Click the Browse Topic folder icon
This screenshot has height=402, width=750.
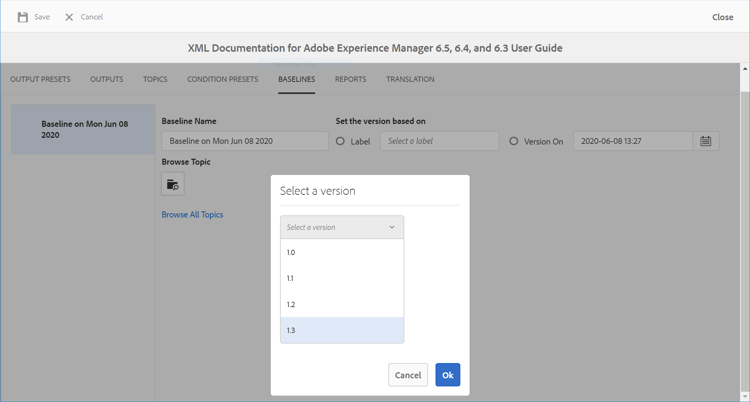pyautogui.click(x=173, y=184)
